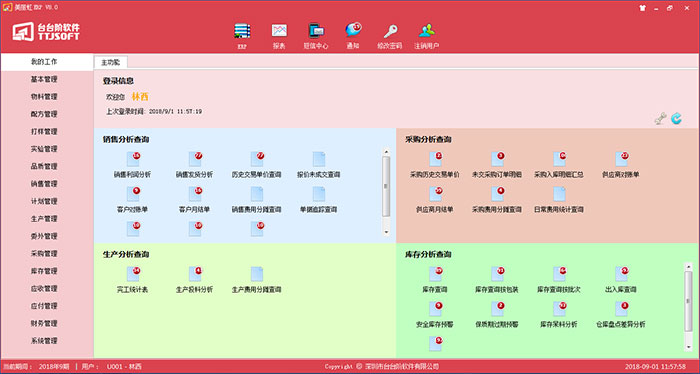Switch to the 主功能 tab
The width and height of the screenshot is (700, 374).
coord(111,62)
